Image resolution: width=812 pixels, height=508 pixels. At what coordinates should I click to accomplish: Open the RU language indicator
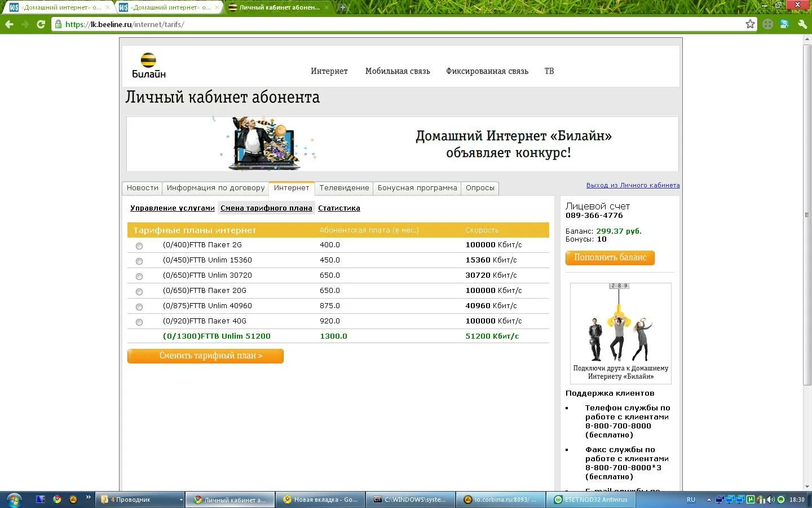pos(691,500)
